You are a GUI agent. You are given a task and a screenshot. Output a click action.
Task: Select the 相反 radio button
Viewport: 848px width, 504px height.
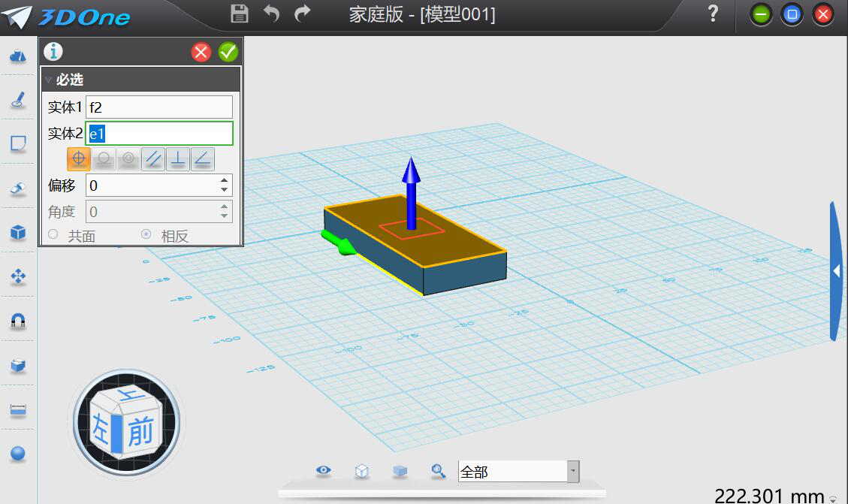coord(146,234)
